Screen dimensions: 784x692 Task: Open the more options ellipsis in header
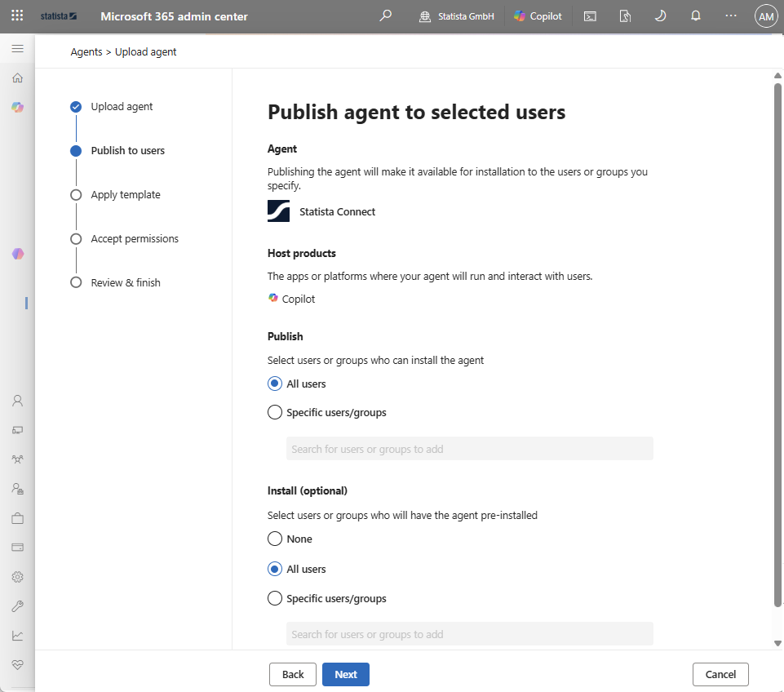(x=730, y=16)
